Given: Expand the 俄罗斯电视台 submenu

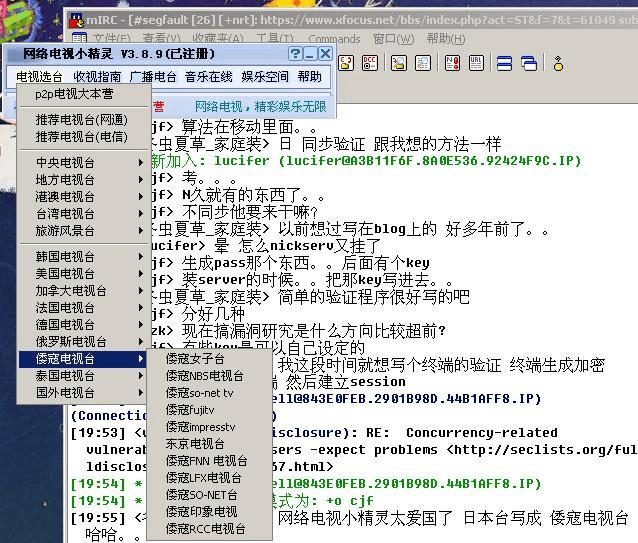Looking at the screenshot, I should (84, 342).
